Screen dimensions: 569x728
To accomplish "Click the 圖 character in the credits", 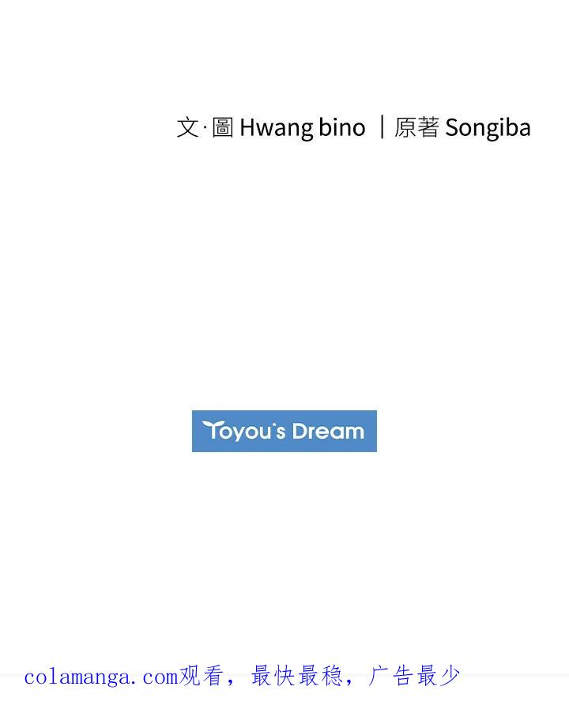I will click(x=223, y=127).
